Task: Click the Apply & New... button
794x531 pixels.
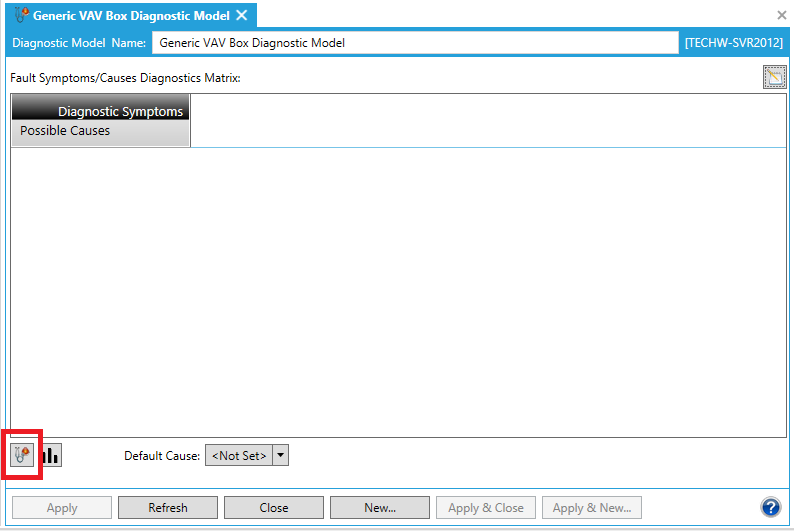Action: coord(591,508)
